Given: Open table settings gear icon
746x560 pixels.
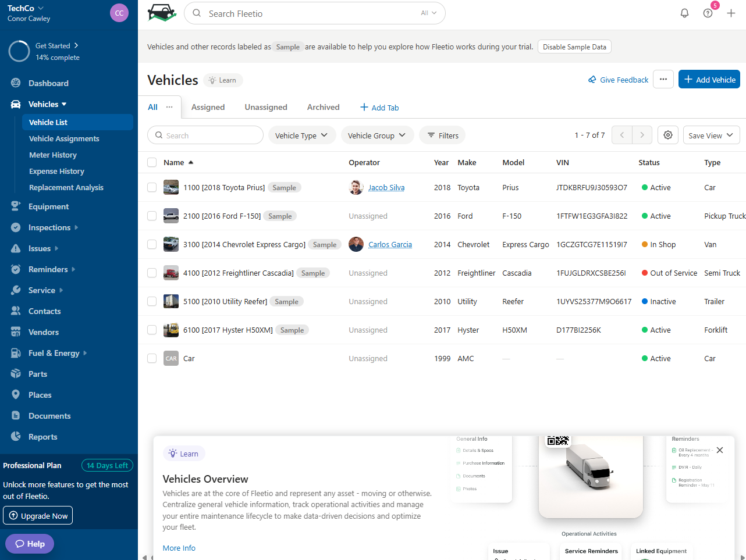Looking at the screenshot, I should click(x=668, y=135).
